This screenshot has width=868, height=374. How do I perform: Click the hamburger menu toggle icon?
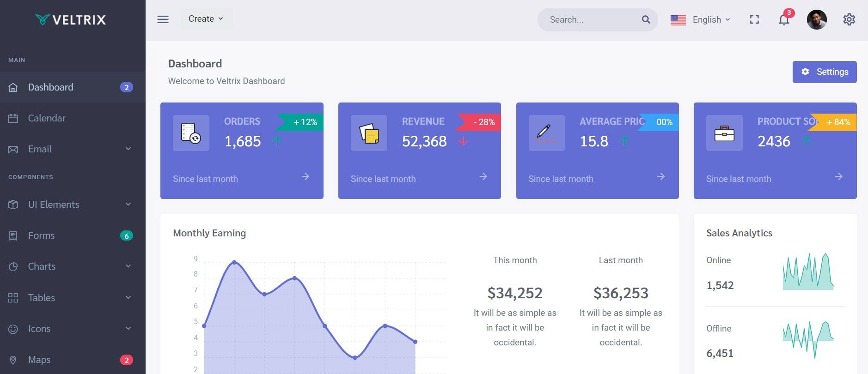tap(163, 19)
